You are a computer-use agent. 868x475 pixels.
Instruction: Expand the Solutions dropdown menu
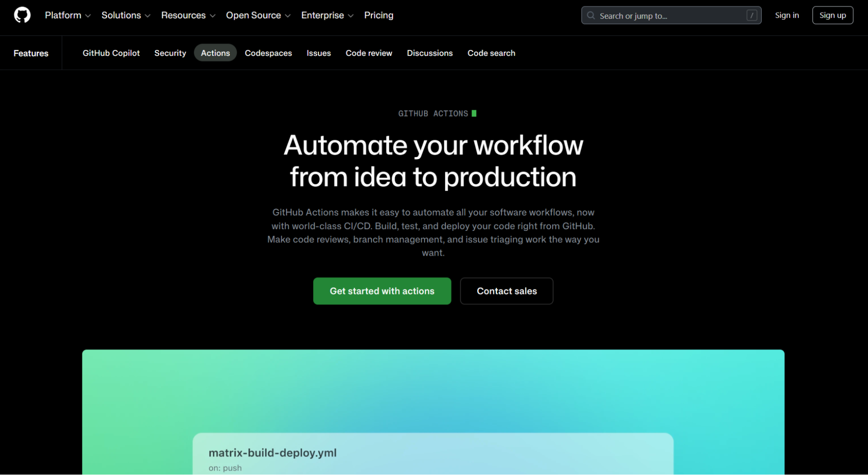(x=125, y=15)
